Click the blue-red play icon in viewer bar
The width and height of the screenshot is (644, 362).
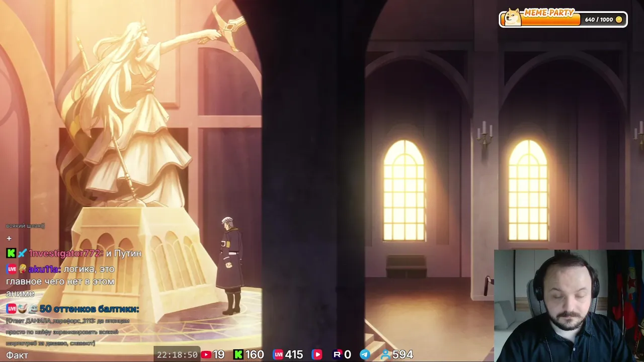[317, 354]
